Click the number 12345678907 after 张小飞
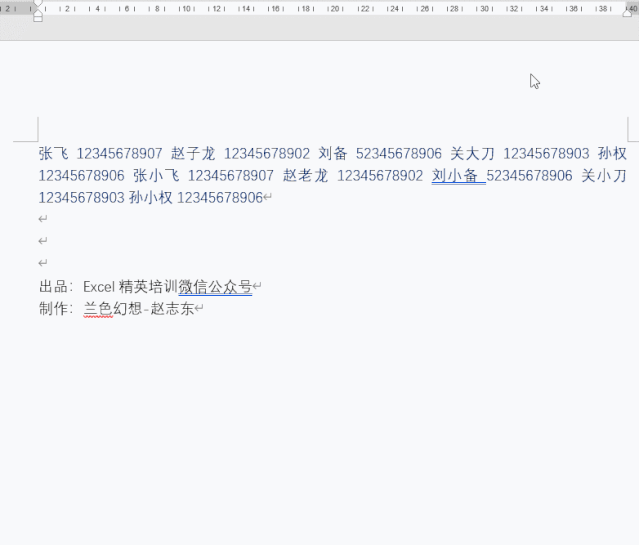The image size is (639, 545). coord(231,176)
